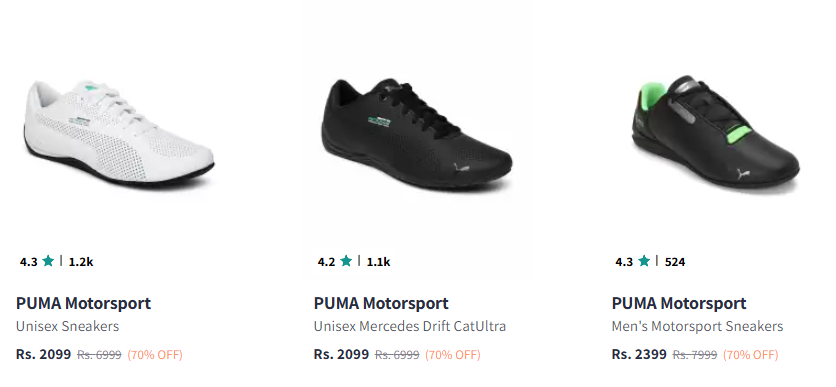Viewport: 836px width, 387px height.
Task: Select Men's Motorsport Sneakers product name
Action: [x=697, y=326]
